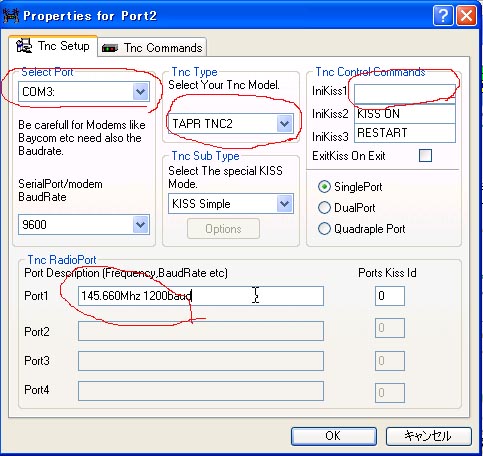
Task: Click the Tnc Commands modem icon
Action: [110, 48]
